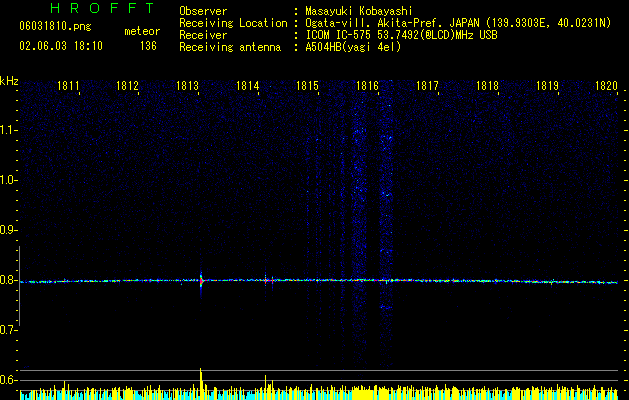Image resolution: width=629 pixels, height=400 pixels.
Task: Select the observer name Masayuki Kobayashi
Action: (x=359, y=11)
